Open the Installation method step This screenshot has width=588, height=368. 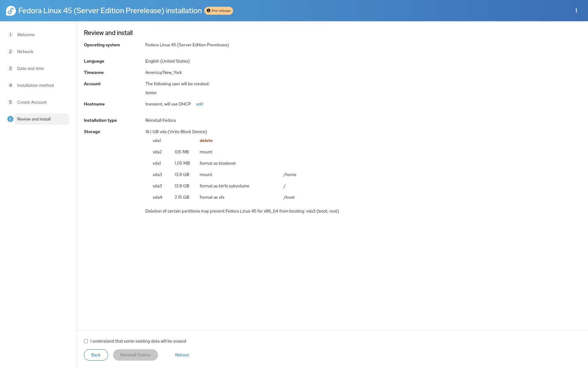pos(35,85)
